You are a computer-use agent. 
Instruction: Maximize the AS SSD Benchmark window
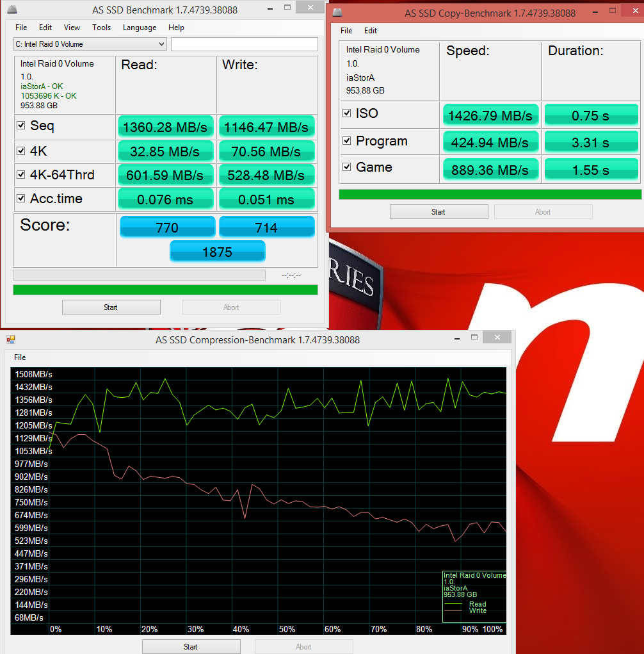[x=287, y=8]
